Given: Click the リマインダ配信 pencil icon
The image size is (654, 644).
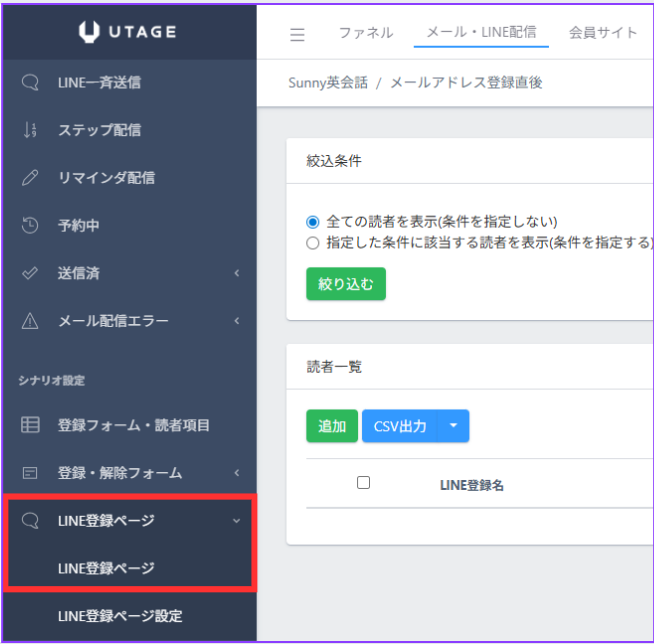Looking at the screenshot, I should 30,178.
